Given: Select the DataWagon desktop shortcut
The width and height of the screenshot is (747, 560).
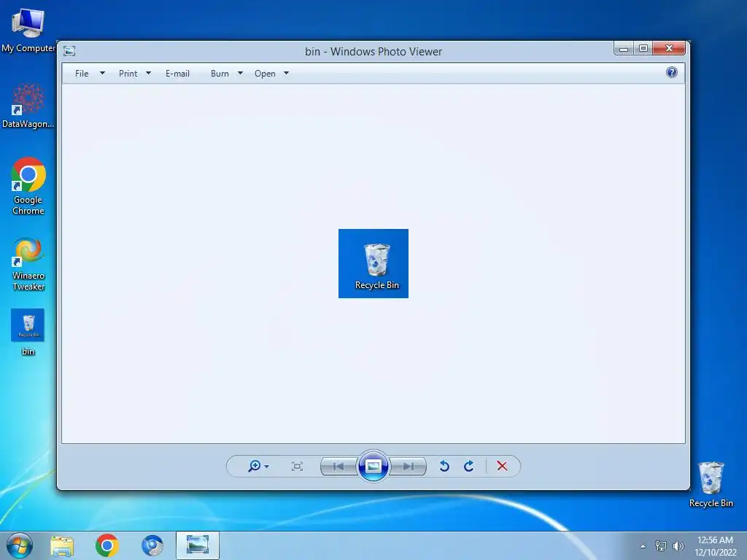Looking at the screenshot, I should pyautogui.click(x=28, y=106).
